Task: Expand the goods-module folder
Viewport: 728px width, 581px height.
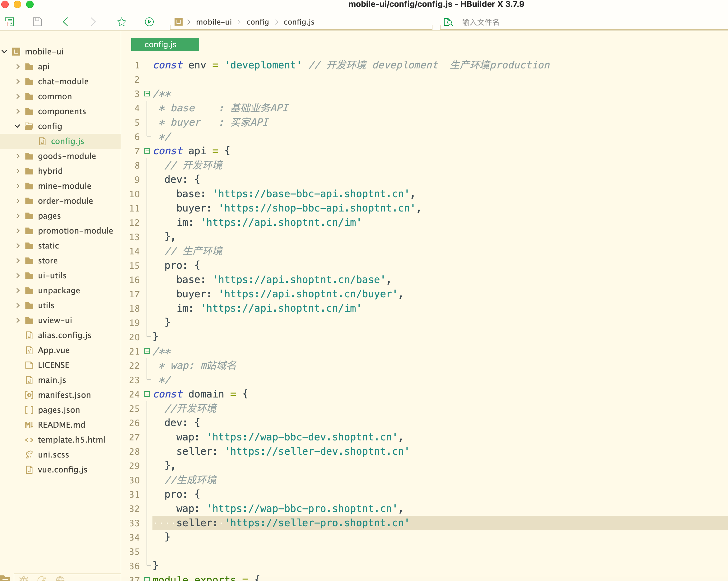Action: pyautogui.click(x=18, y=156)
